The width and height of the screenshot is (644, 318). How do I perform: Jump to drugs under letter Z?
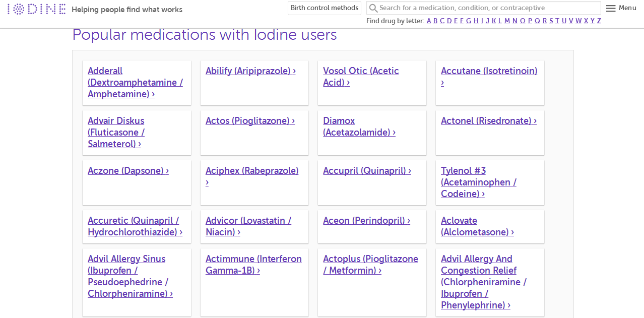[599, 21]
